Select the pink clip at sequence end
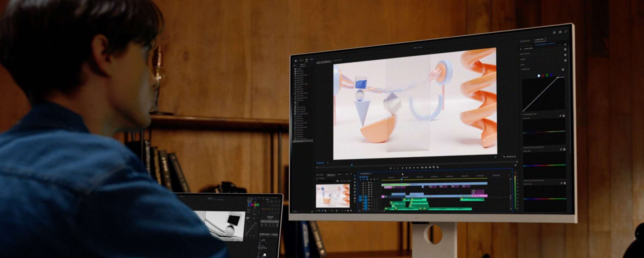This screenshot has width=644, height=258. click(x=479, y=196)
